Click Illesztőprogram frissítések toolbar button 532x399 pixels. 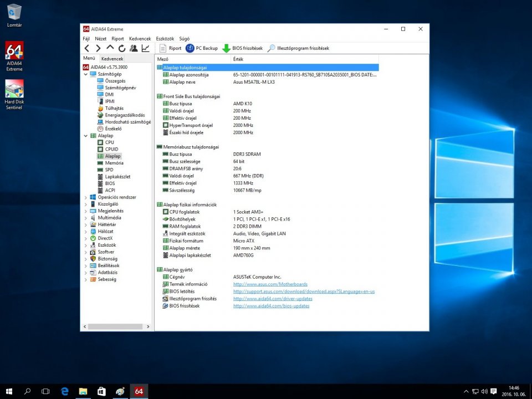298,48
